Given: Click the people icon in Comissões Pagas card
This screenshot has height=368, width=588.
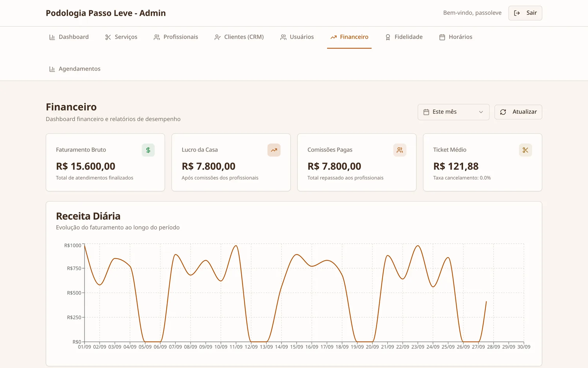Looking at the screenshot, I should [x=399, y=150].
